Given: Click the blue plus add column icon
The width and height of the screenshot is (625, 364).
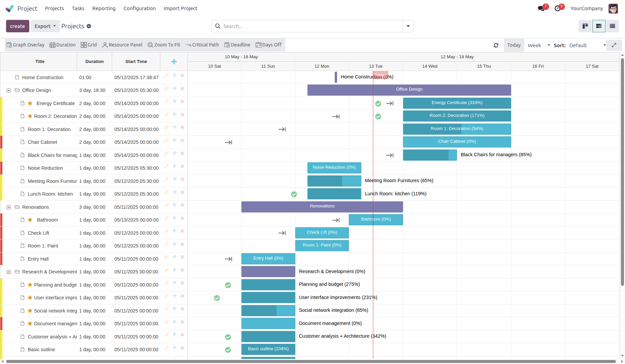Looking at the screenshot, I should (x=174, y=62).
